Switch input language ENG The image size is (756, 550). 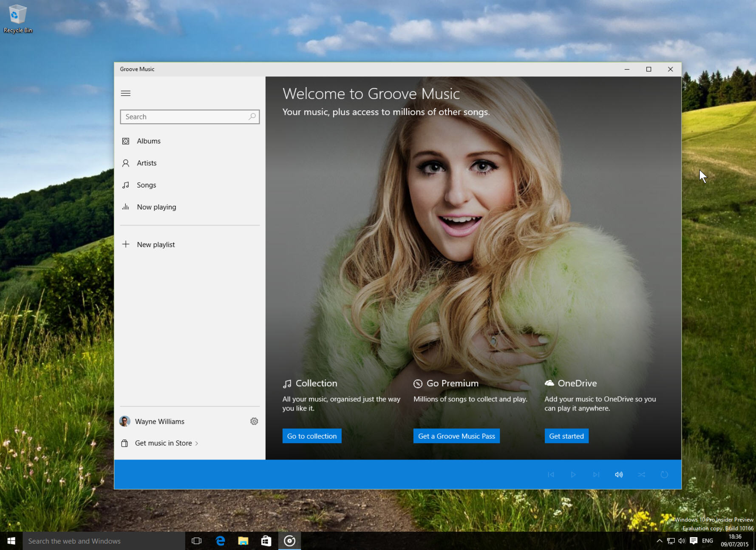708,541
